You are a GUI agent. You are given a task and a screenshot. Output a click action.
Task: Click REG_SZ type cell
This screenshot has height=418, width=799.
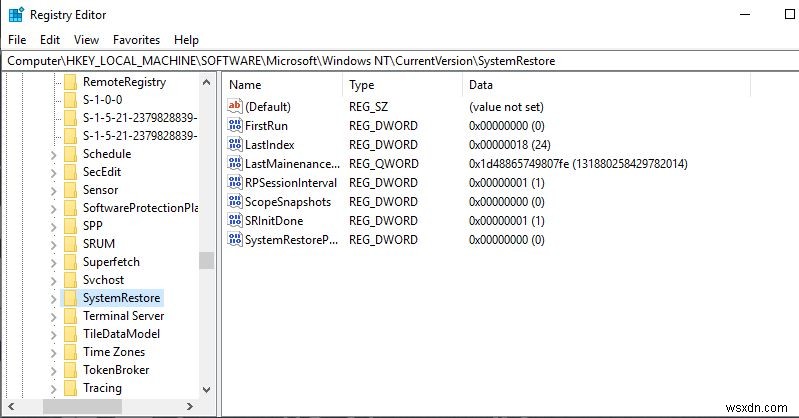pyautogui.click(x=368, y=107)
